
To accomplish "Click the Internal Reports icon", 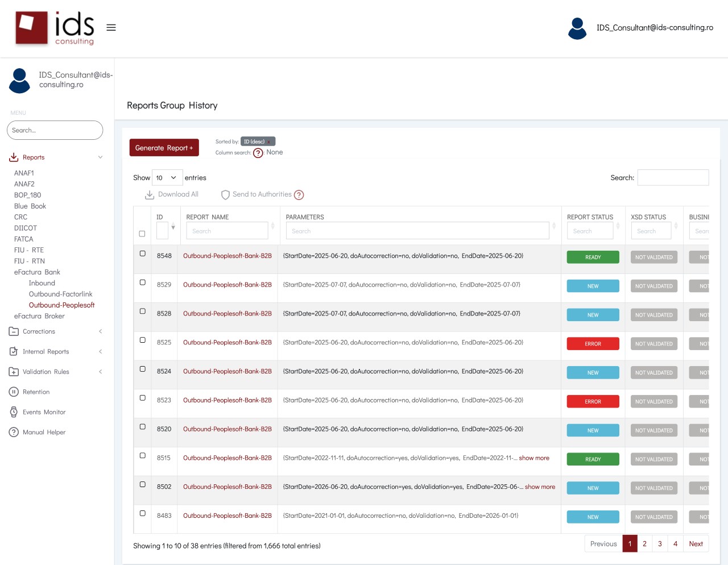I will tap(14, 352).
